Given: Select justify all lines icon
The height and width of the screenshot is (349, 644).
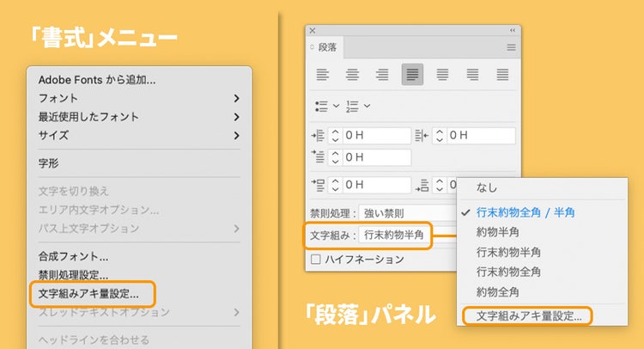Looking at the screenshot, I should tap(502, 75).
